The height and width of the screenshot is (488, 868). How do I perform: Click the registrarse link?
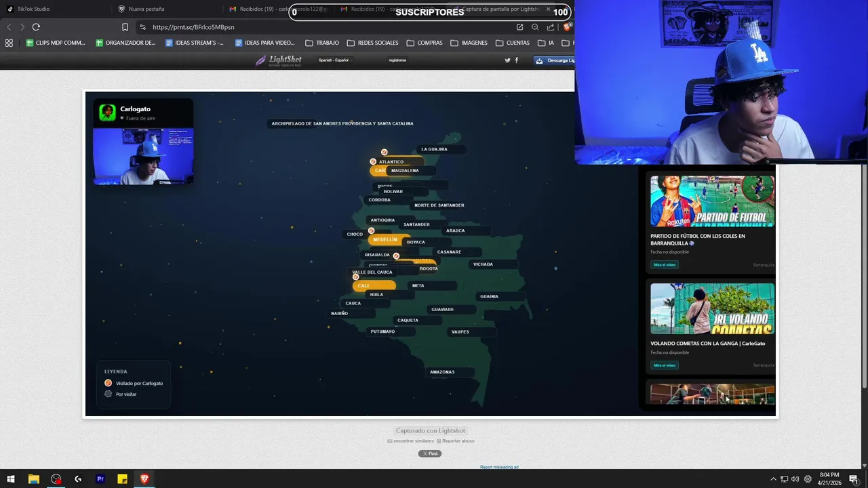pos(397,60)
